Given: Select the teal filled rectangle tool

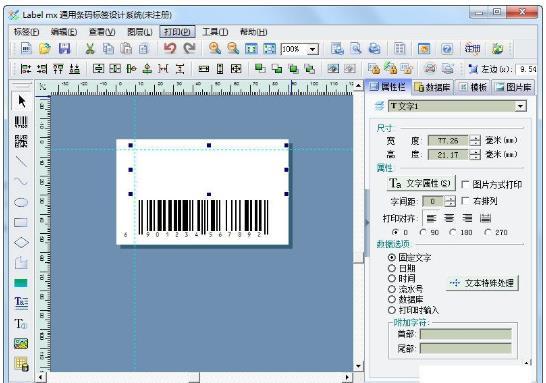Looking at the screenshot, I should point(21,283).
